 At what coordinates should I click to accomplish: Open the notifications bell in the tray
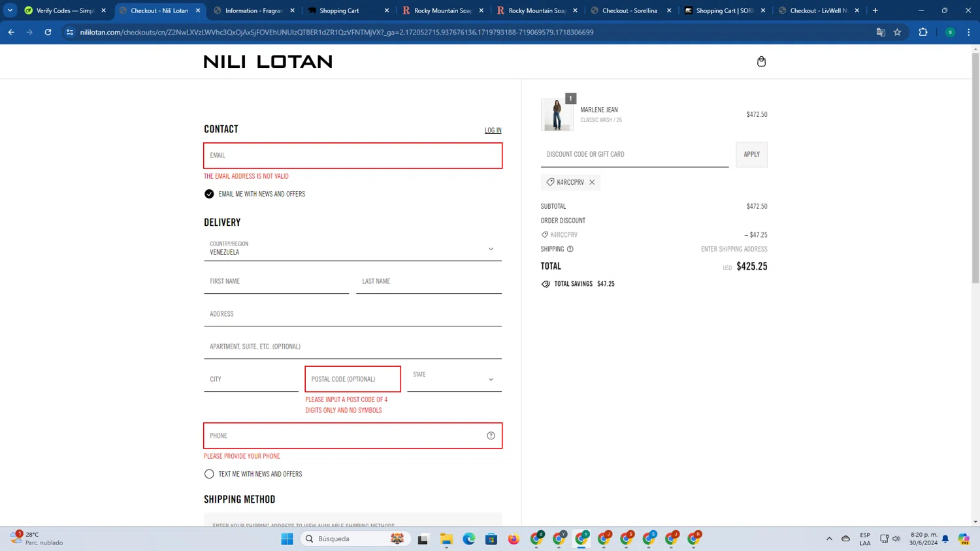click(945, 539)
